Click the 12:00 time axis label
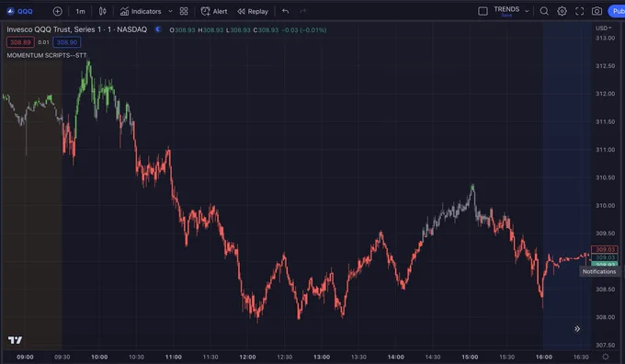The image size is (625, 364). [x=247, y=357]
